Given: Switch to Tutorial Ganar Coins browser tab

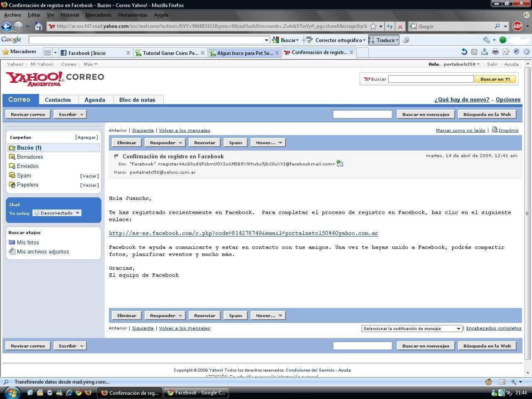Looking at the screenshot, I should coord(170,53).
